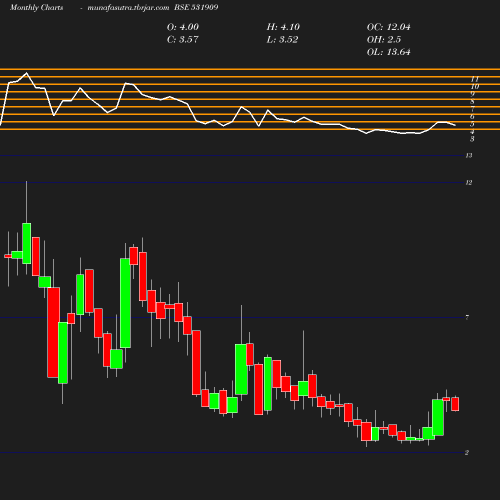
Task: Click the peak of the white line indicator
Action: [27, 73]
